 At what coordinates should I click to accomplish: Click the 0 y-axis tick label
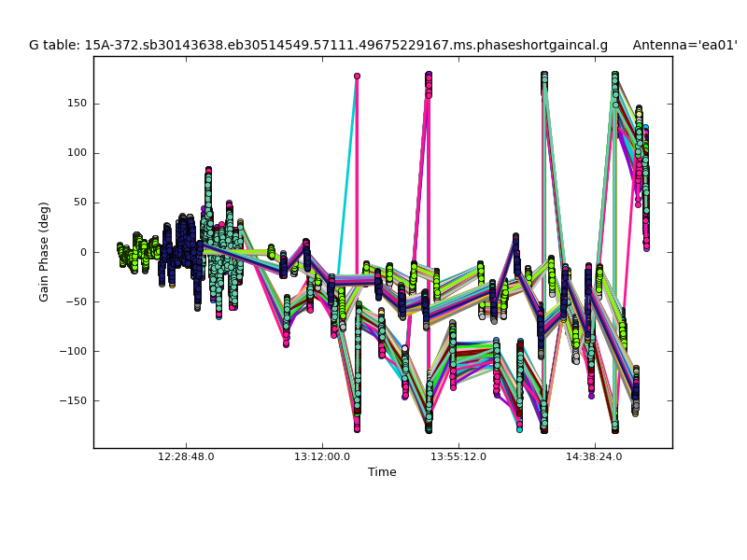pos(82,252)
